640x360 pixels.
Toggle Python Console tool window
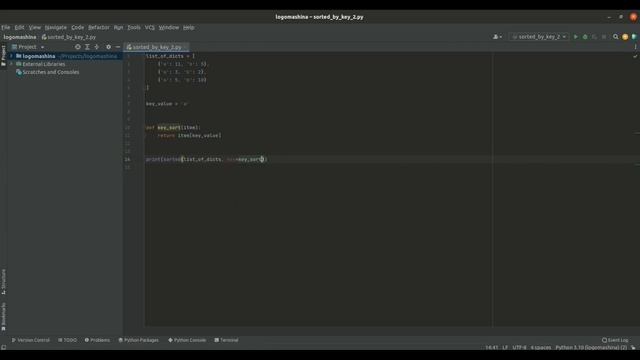[x=187, y=340]
